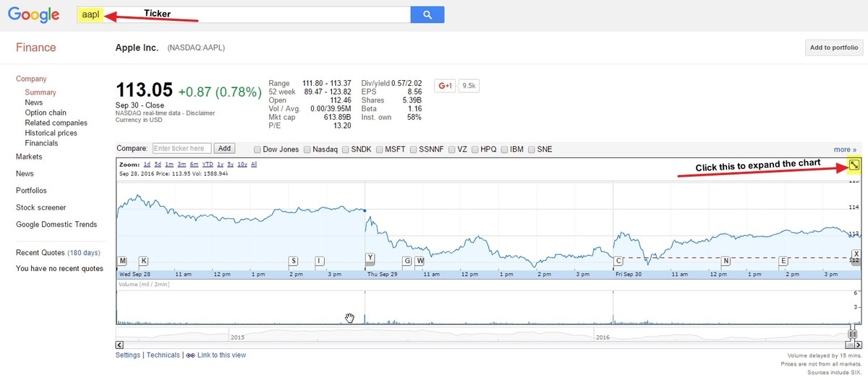Image resolution: width=868 pixels, height=380 pixels.
Task: Set chart zoom to 1d
Action: tap(147, 165)
